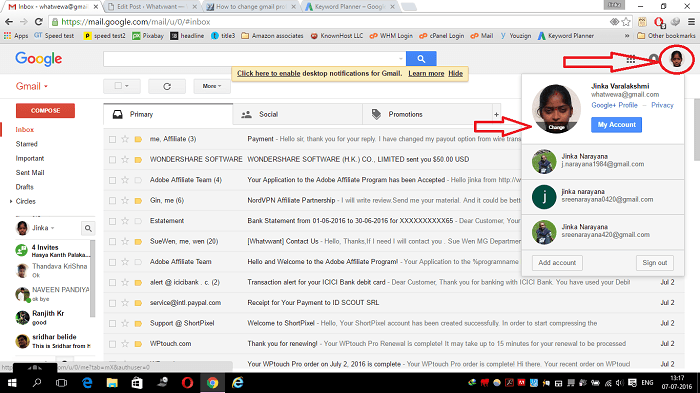
Task: Open the Gmail product switcher dropdown
Action: 32,86
